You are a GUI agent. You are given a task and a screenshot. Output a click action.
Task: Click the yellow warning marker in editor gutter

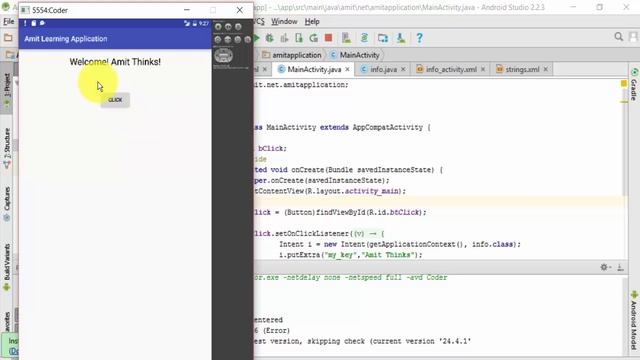(624, 83)
